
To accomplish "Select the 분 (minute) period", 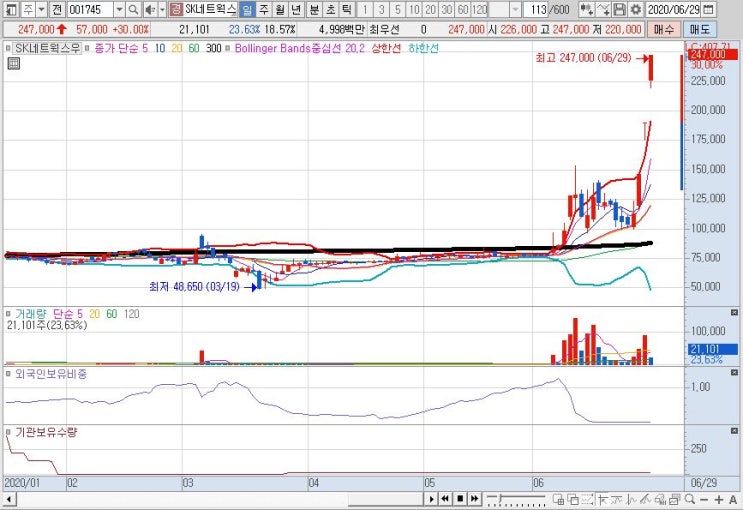I will [314, 9].
